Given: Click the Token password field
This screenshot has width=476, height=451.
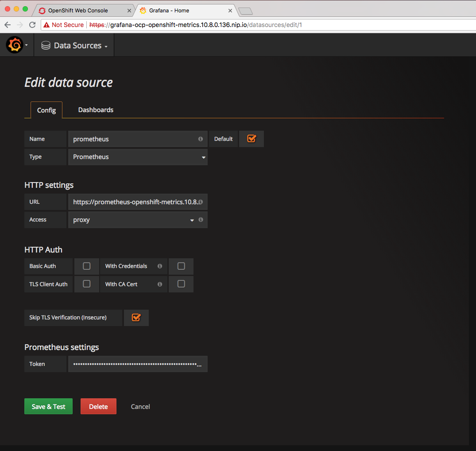Looking at the screenshot, I should pos(138,364).
